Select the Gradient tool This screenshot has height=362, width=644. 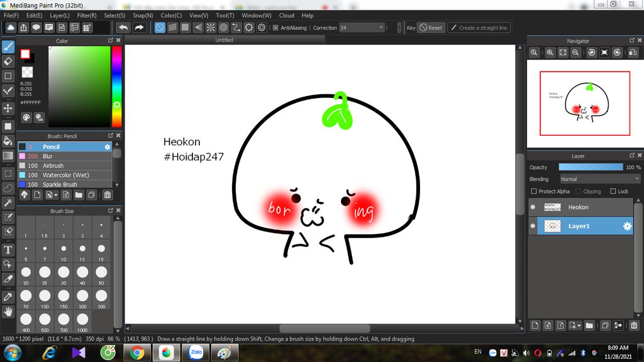coord(8,156)
